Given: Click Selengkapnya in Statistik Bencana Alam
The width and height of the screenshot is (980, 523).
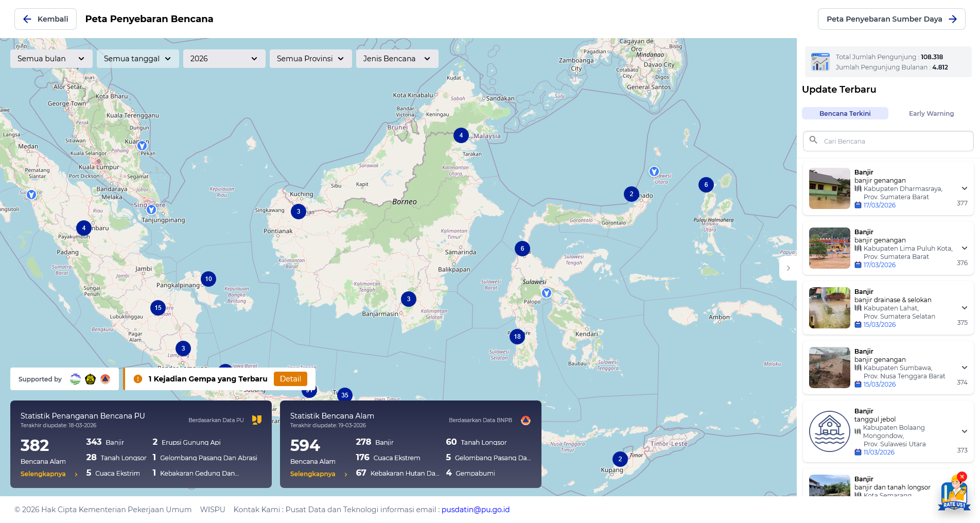Looking at the screenshot, I should point(319,474).
